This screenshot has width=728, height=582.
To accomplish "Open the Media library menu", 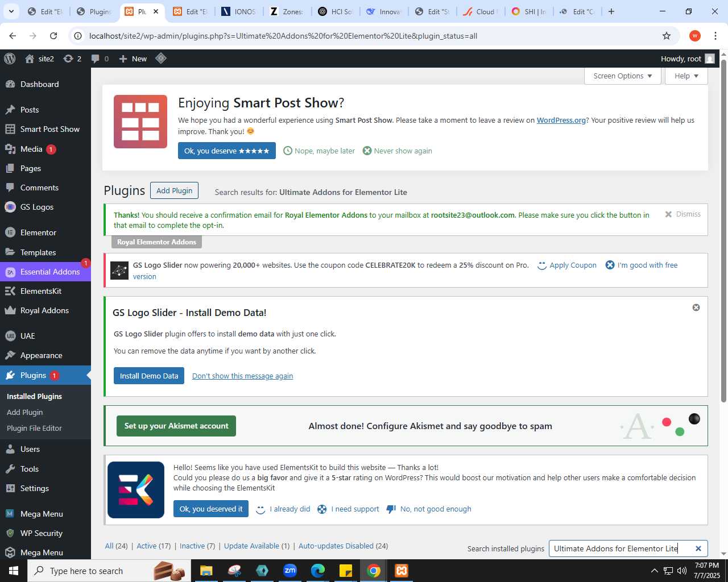I will coord(45,149).
